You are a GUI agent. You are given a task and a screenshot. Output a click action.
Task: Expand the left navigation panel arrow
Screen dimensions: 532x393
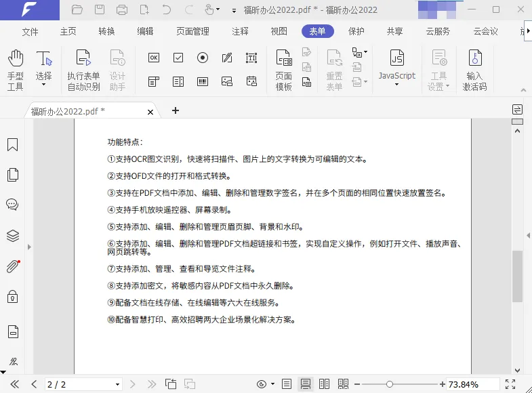pyautogui.click(x=29, y=247)
